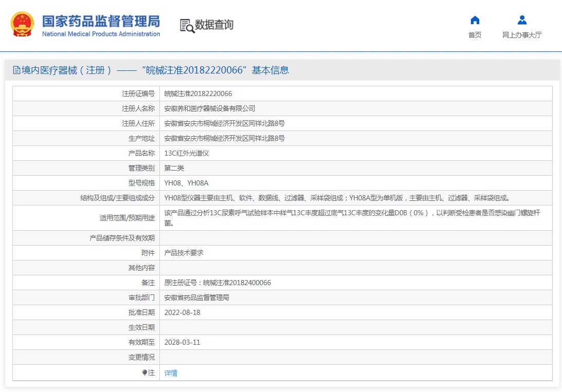Click the 生产地址 row label
562x392 pixels.
[x=141, y=138]
